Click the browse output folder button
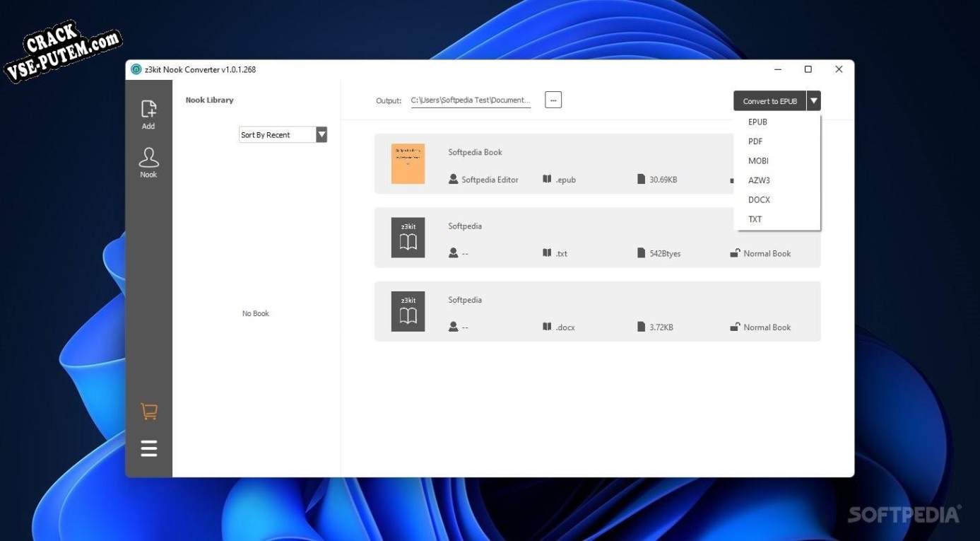Viewport: 980px width, 541px height. pos(553,100)
